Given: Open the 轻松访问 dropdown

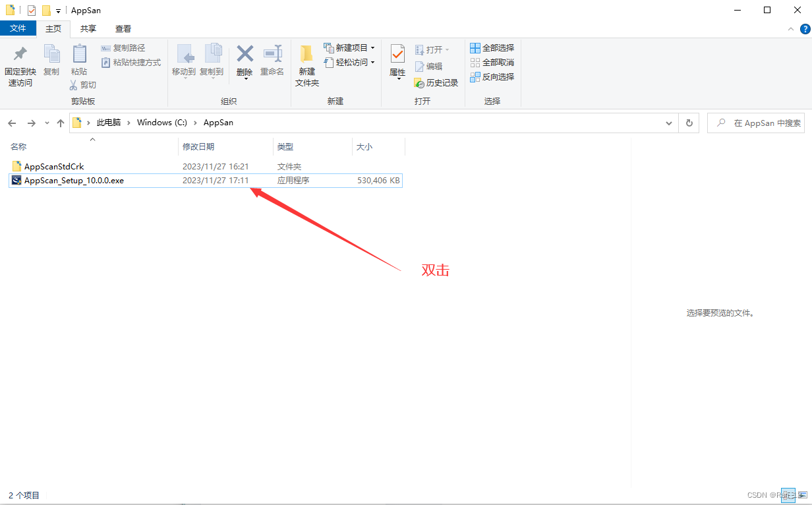Looking at the screenshot, I should [349, 62].
